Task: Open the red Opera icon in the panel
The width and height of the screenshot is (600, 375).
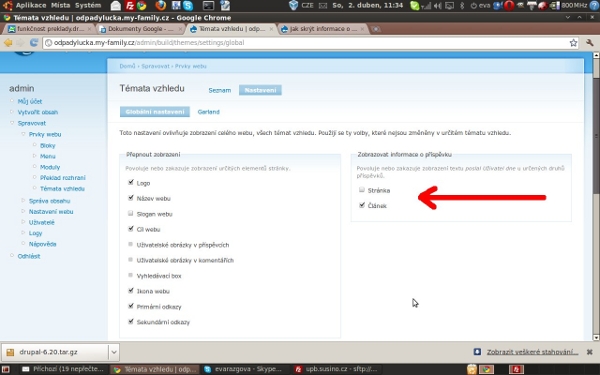Action: click(x=509, y=5)
